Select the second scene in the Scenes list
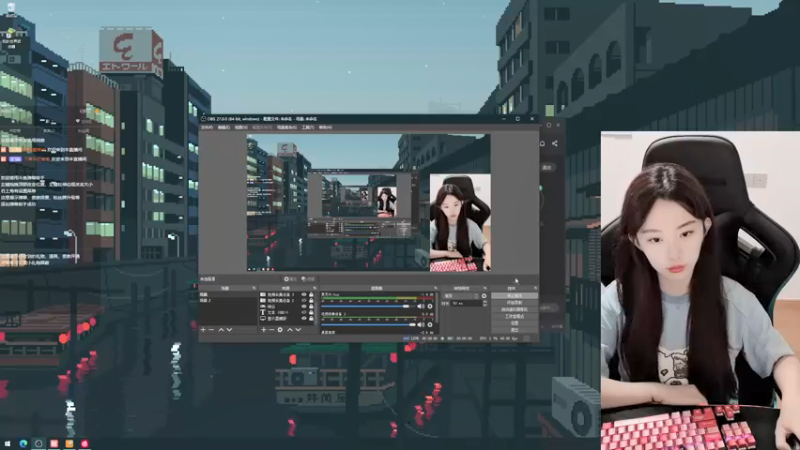Screen dimensions: 800x450 pos(228,301)
